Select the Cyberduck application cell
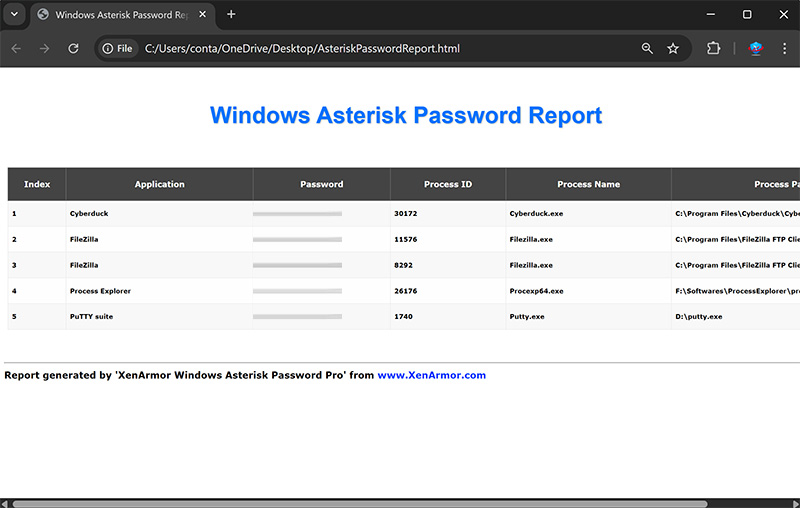The image size is (800, 508). (x=159, y=214)
